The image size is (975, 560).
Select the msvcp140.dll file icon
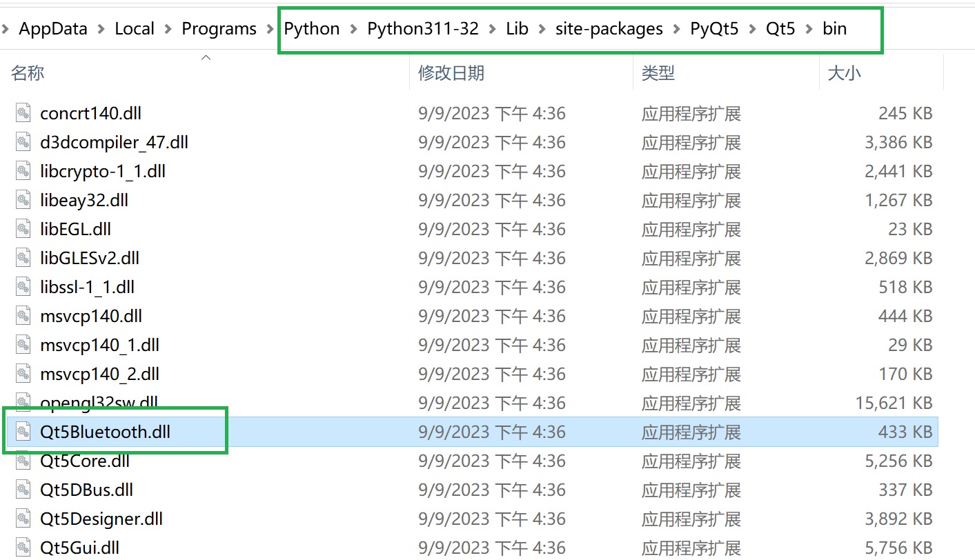pyautogui.click(x=23, y=316)
